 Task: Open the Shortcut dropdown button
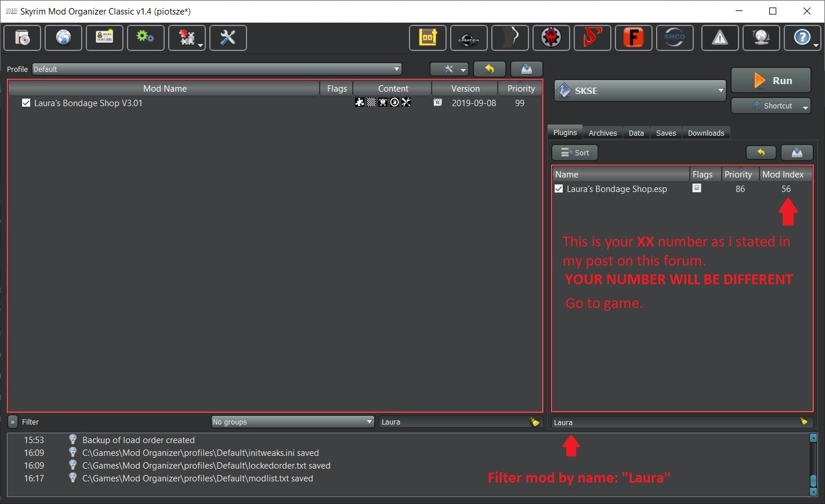pos(771,106)
